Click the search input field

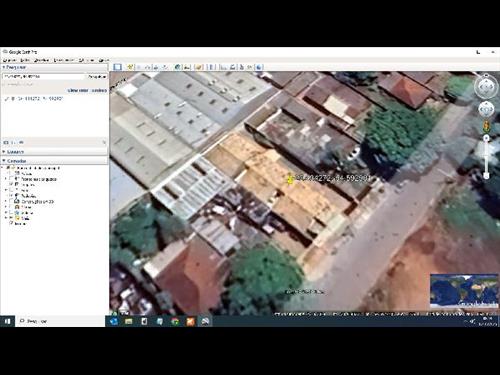click(44, 77)
